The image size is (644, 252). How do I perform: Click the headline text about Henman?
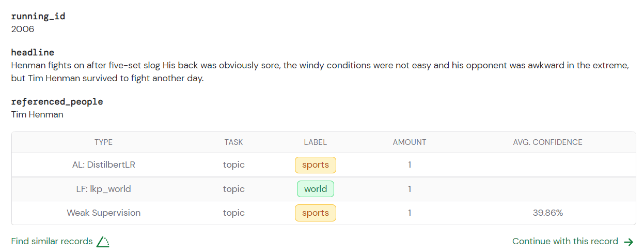pos(320,72)
